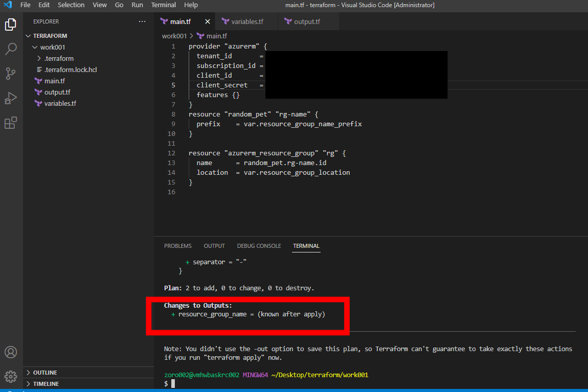This screenshot has height=392, width=588.
Task: Expand the .terraform folder
Action: (x=39, y=58)
